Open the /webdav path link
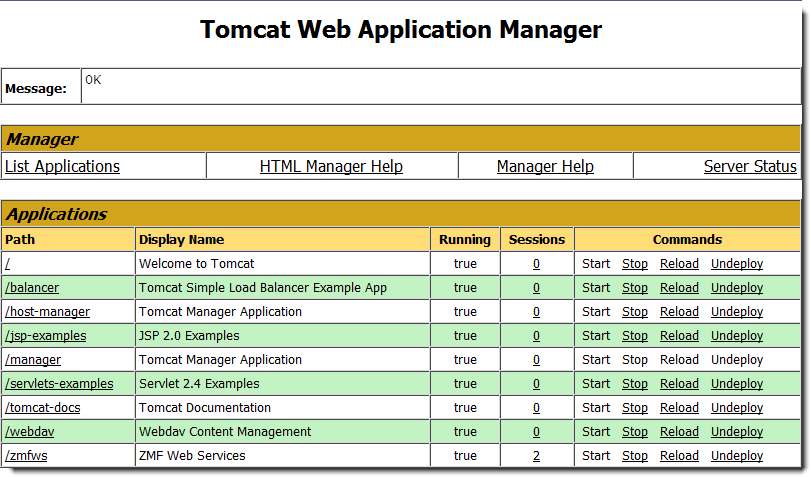This screenshot has width=811, height=477. tap(29, 431)
